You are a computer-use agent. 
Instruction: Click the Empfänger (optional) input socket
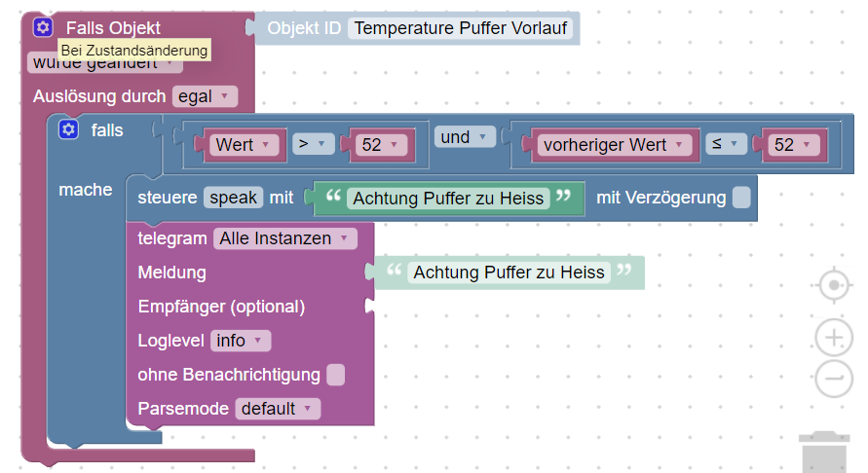click(x=370, y=307)
